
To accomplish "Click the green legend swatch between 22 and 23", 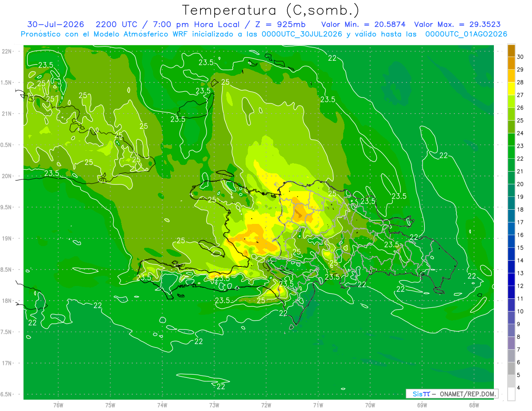I will click(511, 152).
